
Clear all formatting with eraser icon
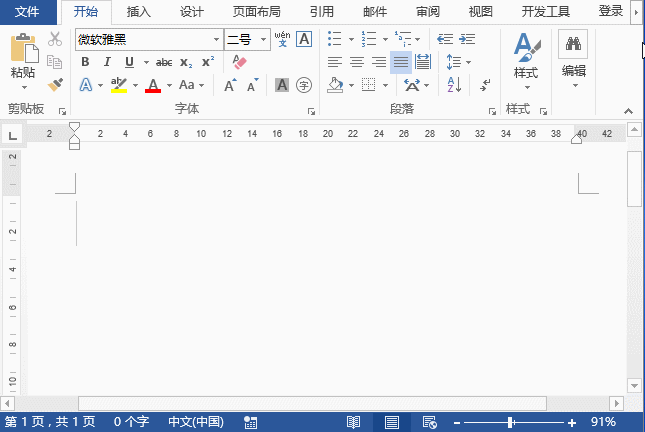pos(238,62)
